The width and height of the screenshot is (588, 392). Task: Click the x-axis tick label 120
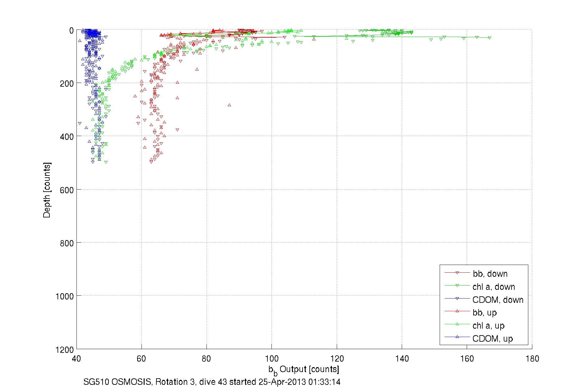pos(337,359)
